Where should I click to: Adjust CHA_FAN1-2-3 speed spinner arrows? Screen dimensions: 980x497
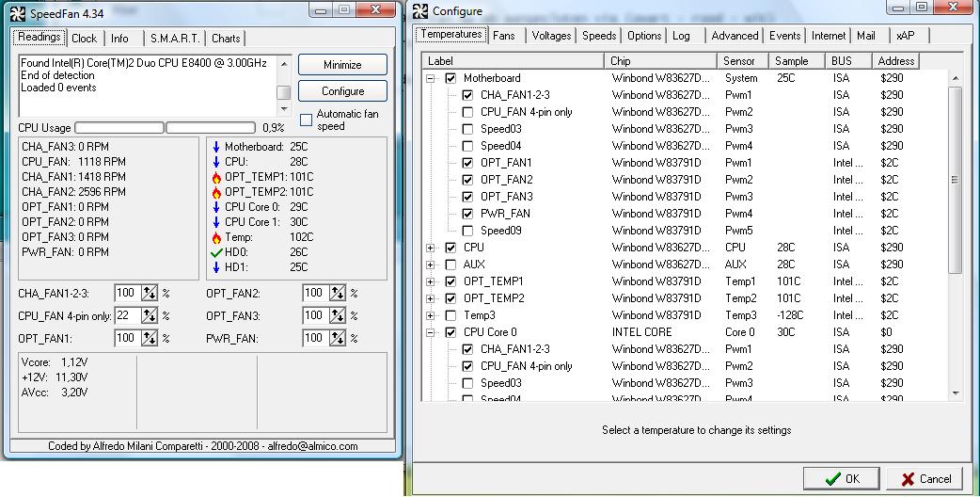(150, 293)
